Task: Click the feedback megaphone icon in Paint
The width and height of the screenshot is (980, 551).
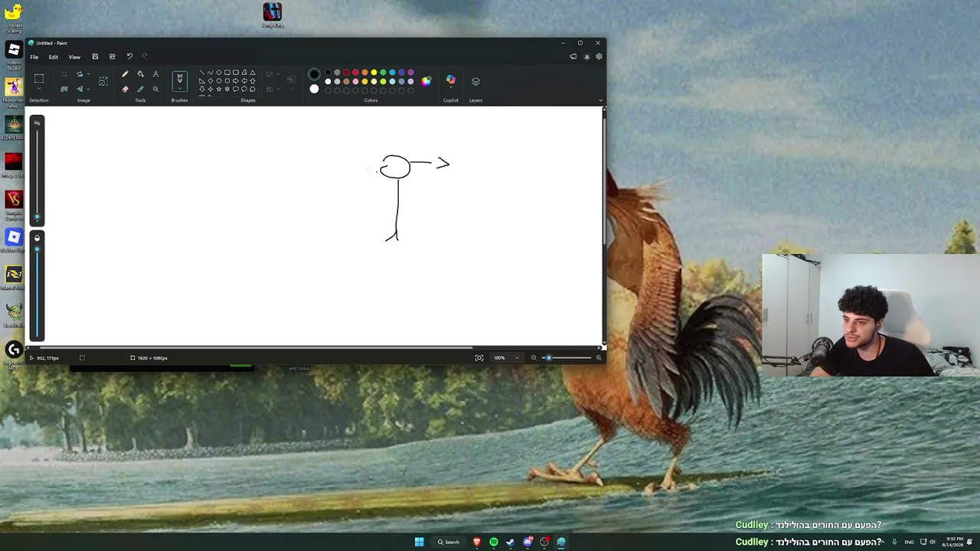Action: coord(573,57)
